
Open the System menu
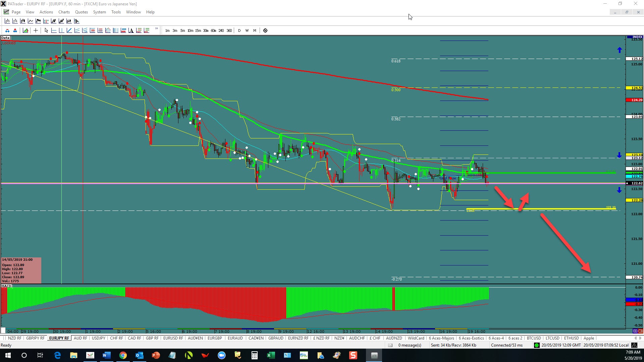tap(99, 12)
